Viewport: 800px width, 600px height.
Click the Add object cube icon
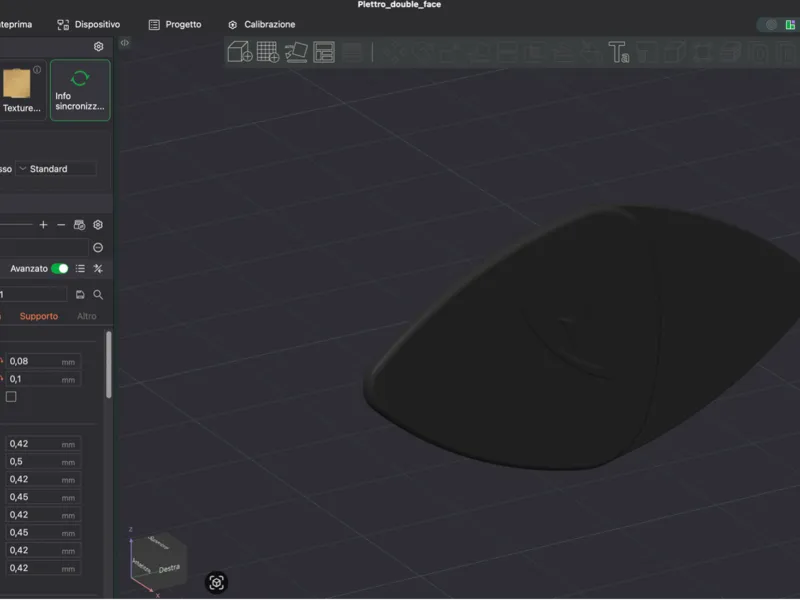(240, 52)
